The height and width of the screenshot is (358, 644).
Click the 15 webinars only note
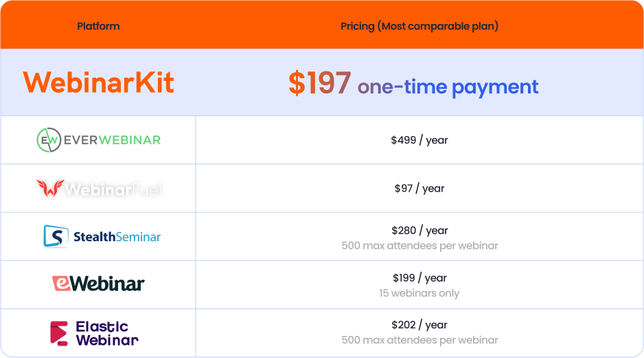click(x=419, y=293)
